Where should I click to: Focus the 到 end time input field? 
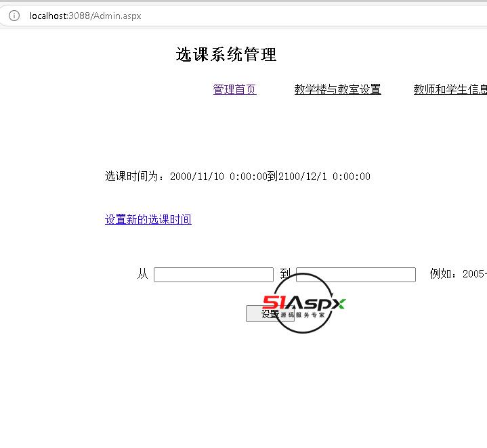[356, 275]
